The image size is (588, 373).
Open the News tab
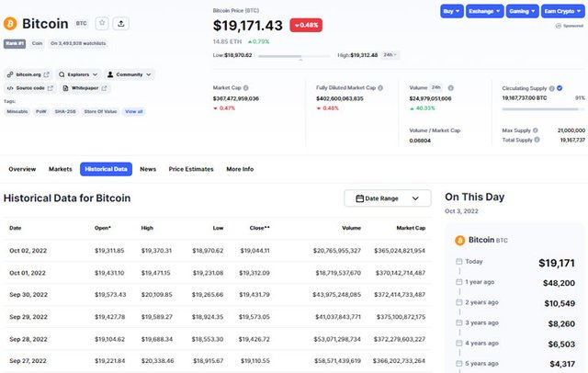click(x=148, y=169)
